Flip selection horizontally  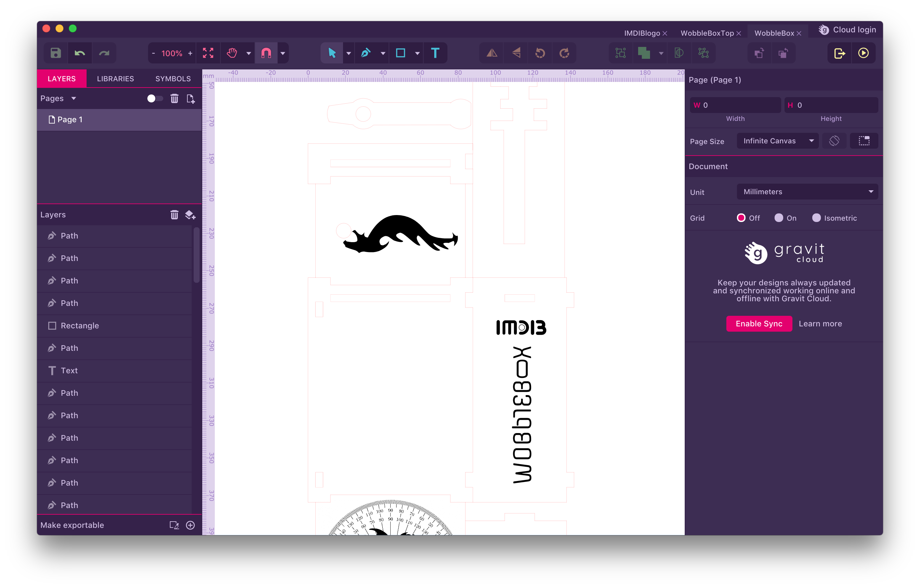[x=492, y=53]
